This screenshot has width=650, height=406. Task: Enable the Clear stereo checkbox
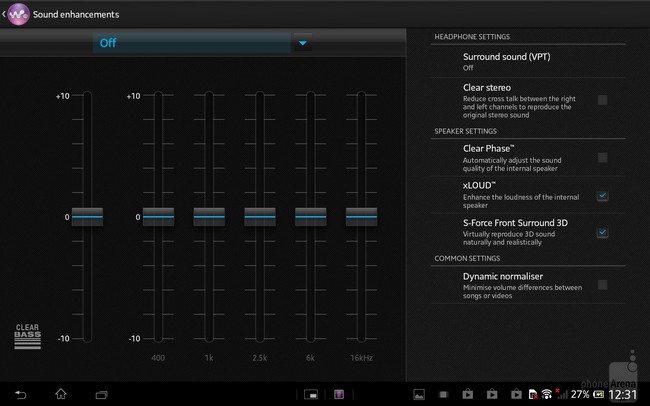coord(602,100)
